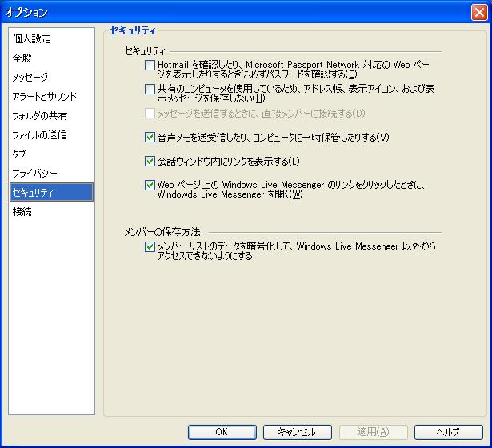Confirm settings with the OK button

(x=222, y=432)
